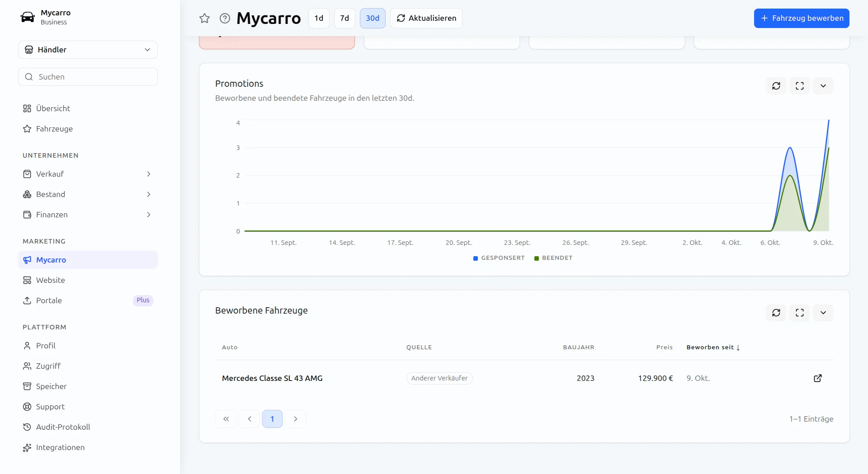The image size is (868, 474).
Task: Go to previous page of entries
Action: click(249, 419)
